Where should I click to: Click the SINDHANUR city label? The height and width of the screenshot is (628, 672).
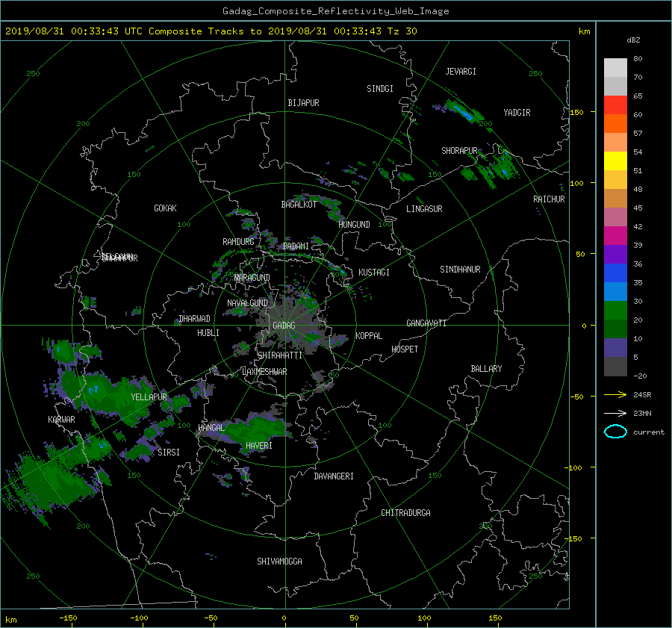pos(460,270)
